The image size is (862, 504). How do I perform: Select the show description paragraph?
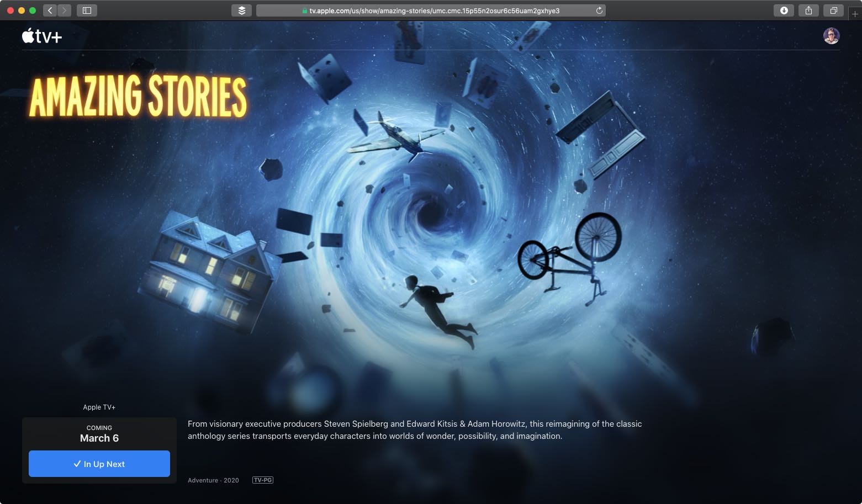pyautogui.click(x=415, y=430)
